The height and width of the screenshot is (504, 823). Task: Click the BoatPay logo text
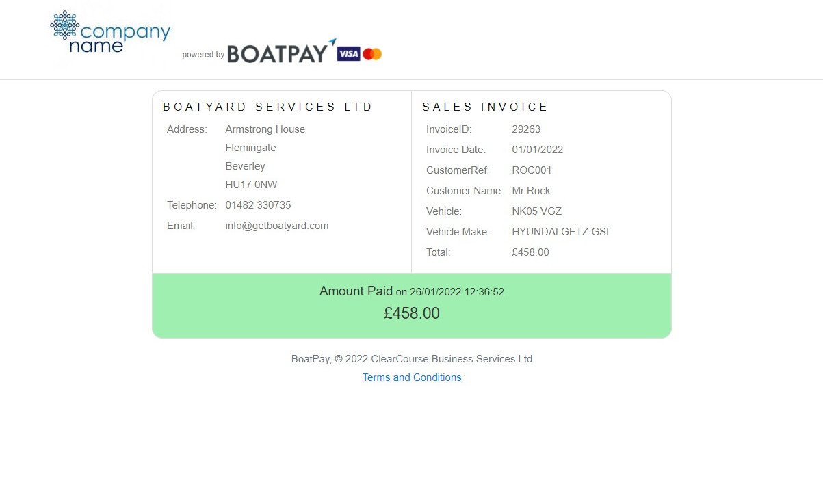(x=277, y=54)
